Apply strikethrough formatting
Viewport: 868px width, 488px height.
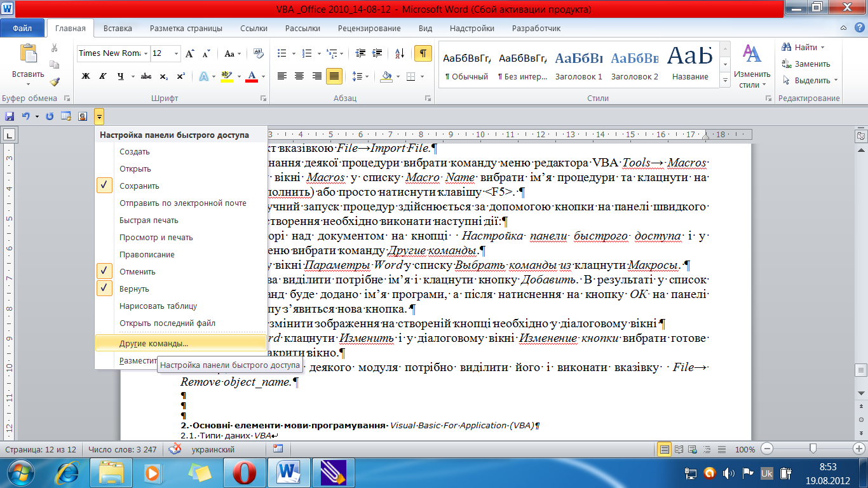click(x=146, y=76)
